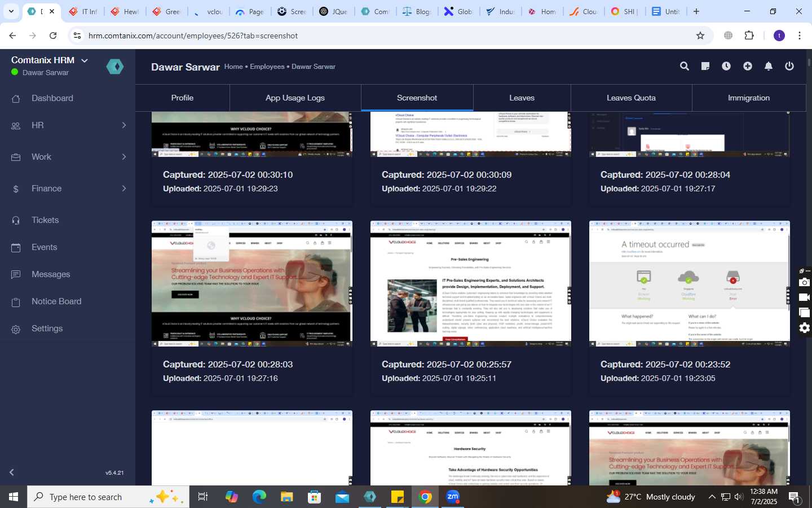Screen dimensions: 812x508
Task: Show hidden system tray icons
Action: point(712,497)
